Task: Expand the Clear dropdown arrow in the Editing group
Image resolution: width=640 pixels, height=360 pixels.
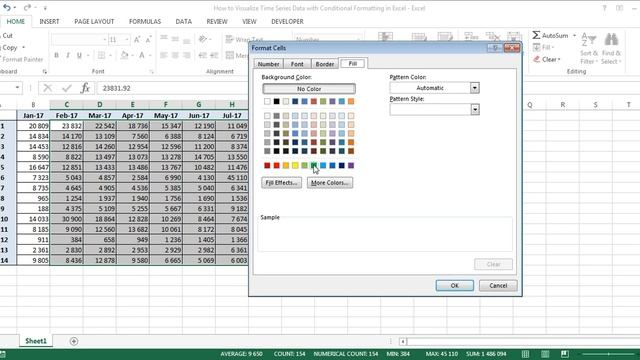Action: 559,60
